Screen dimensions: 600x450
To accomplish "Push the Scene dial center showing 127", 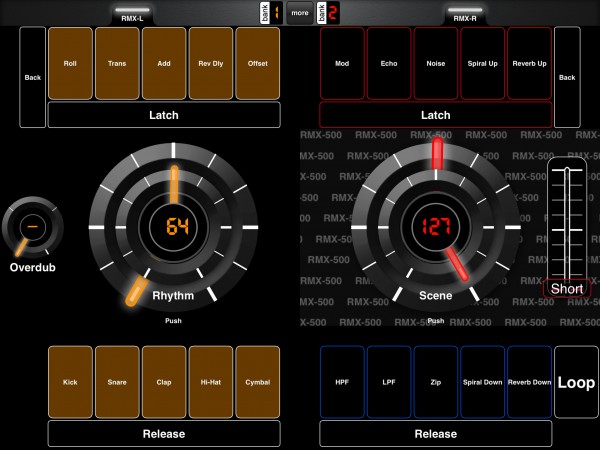I will pyautogui.click(x=436, y=227).
